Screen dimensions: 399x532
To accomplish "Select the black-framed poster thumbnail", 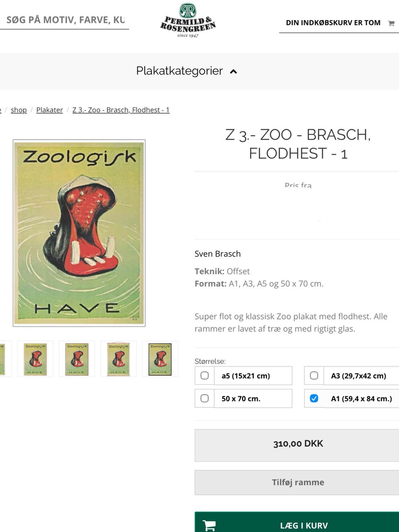I will point(160,359).
